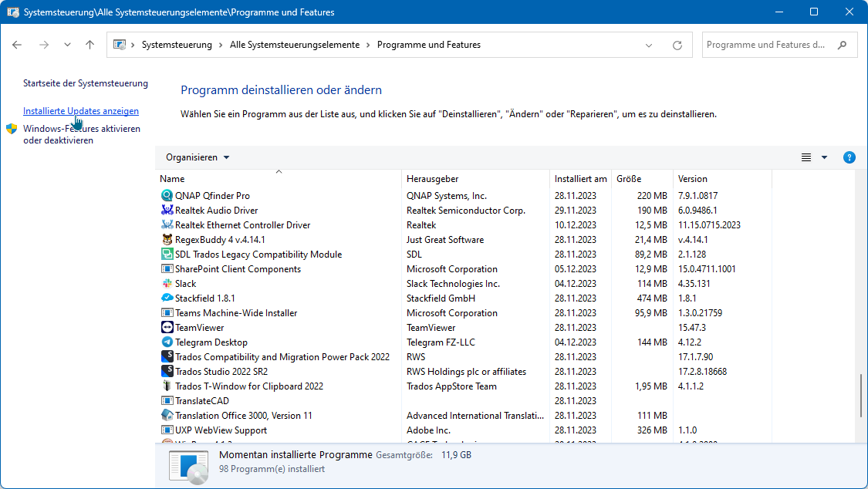This screenshot has width=868, height=489.
Task: Click the vertical scrollbar thumb
Action: pos(861,396)
